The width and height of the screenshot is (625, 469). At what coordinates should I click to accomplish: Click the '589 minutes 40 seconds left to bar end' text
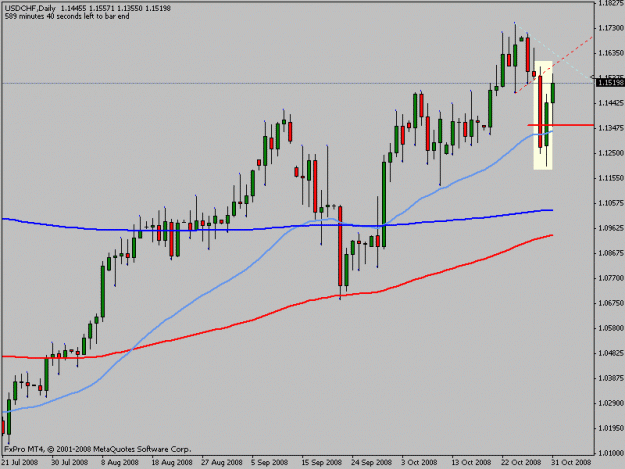(x=67, y=16)
